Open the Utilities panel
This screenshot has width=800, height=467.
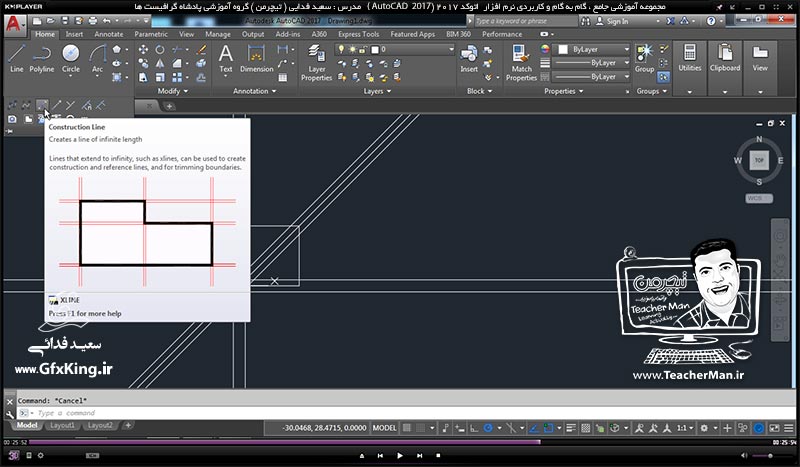pyautogui.click(x=690, y=57)
